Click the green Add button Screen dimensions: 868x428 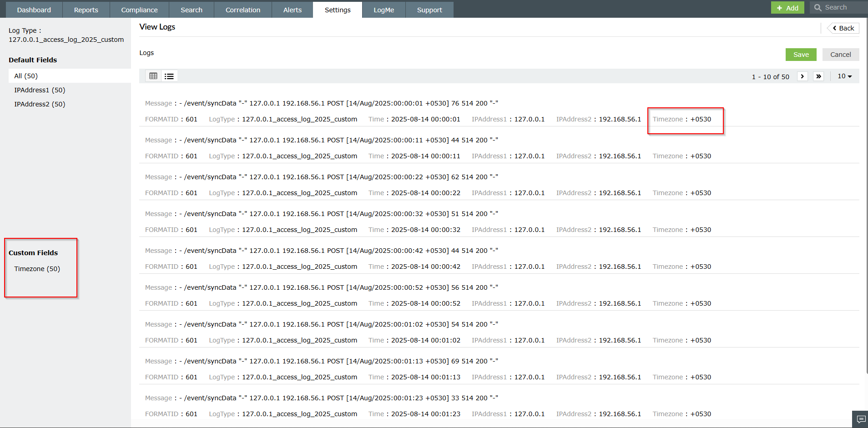click(x=787, y=8)
